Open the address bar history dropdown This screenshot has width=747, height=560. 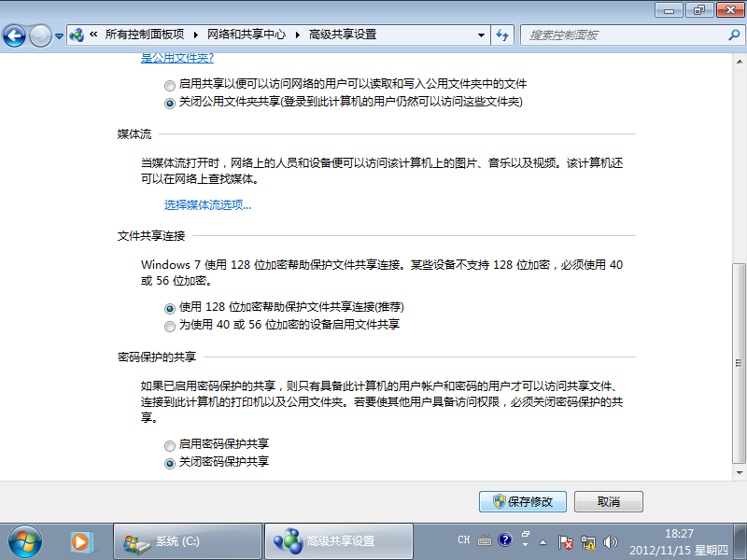(x=481, y=35)
